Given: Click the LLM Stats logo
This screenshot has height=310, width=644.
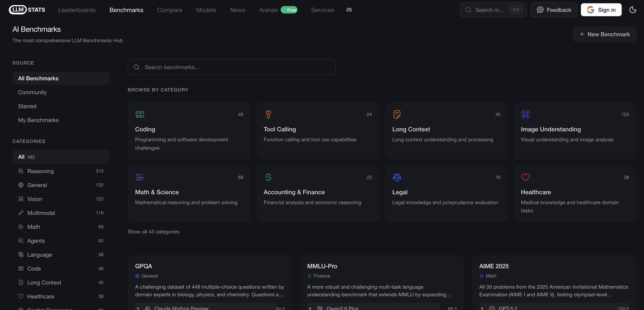Looking at the screenshot, I should 27,10.
